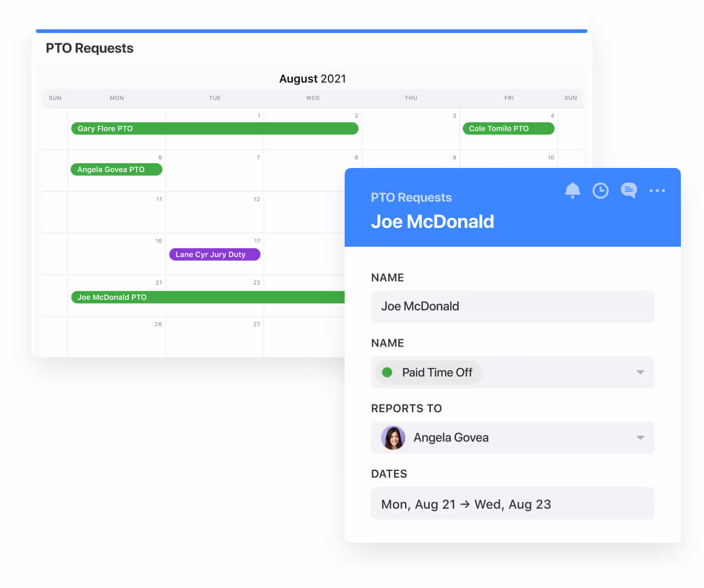704x588 pixels.
Task: Open the purple Lane Cyr Jury Duty event
Action: [x=214, y=255]
